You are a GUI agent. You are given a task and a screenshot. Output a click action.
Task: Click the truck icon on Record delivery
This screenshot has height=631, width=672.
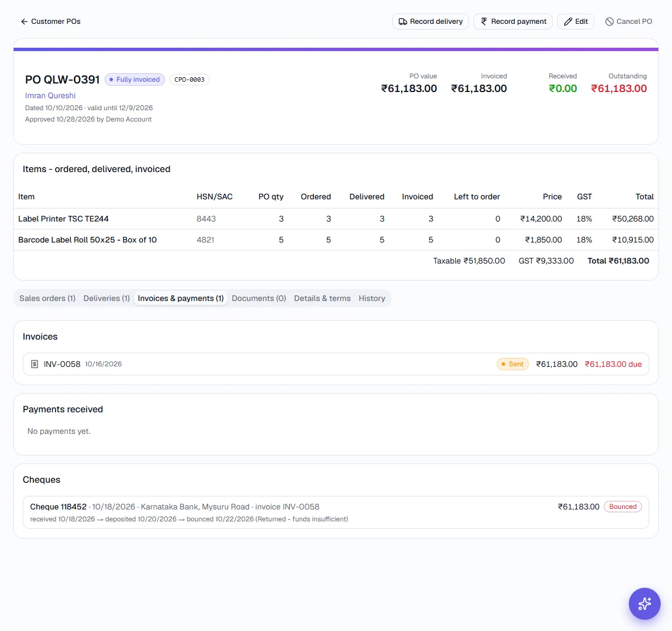coord(403,22)
